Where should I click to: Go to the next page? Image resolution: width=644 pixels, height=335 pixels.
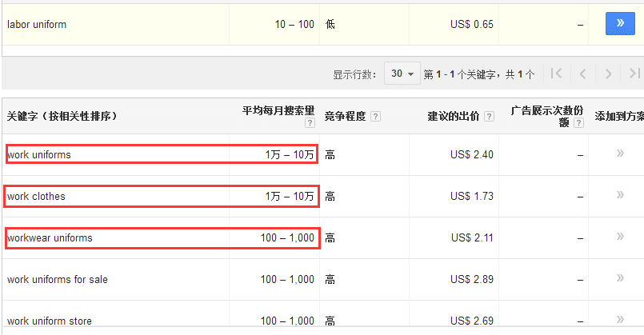click(x=608, y=74)
